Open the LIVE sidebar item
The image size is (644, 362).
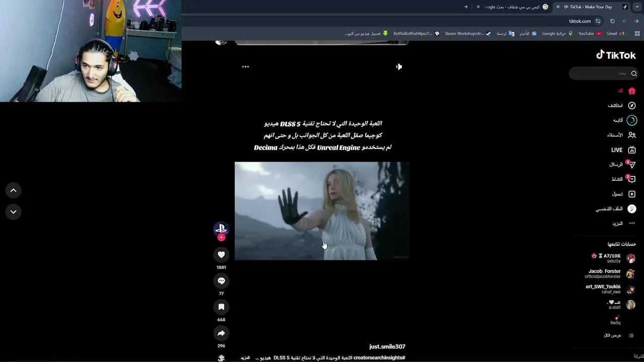point(623,150)
